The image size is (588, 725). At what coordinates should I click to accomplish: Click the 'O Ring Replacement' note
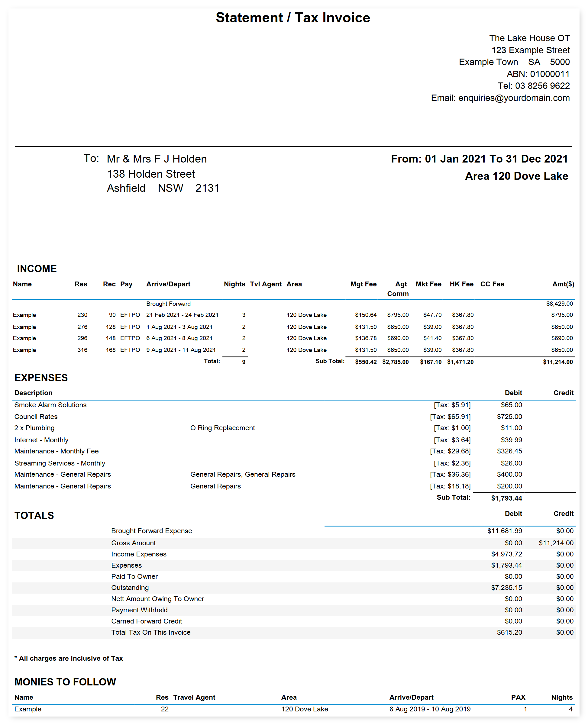(222, 428)
